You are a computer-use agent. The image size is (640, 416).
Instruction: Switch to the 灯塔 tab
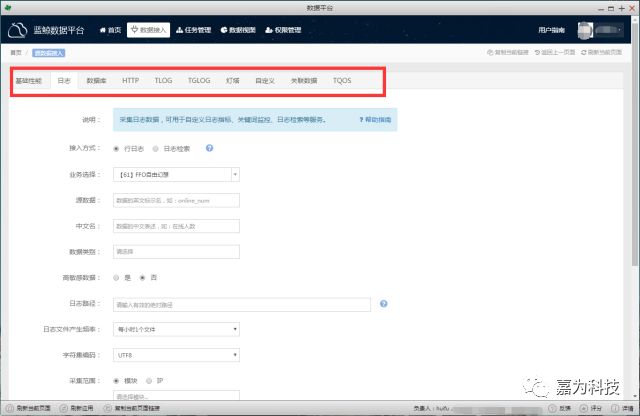(233, 81)
